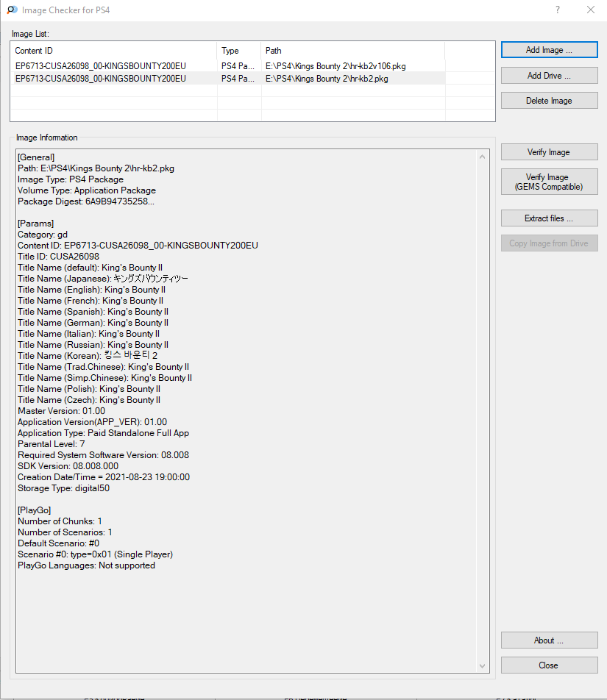Click the Volume Type: Application Package line

[87, 190]
